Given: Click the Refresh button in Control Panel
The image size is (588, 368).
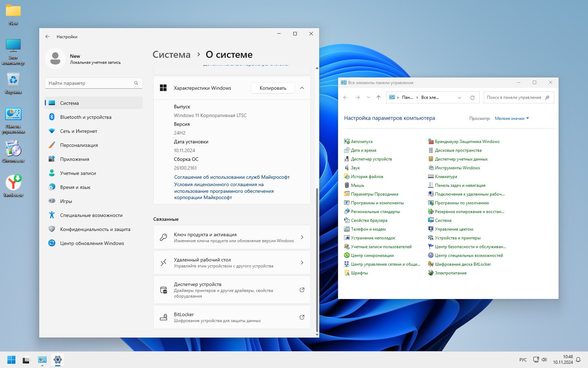Looking at the screenshot, I should click(472, 97).
